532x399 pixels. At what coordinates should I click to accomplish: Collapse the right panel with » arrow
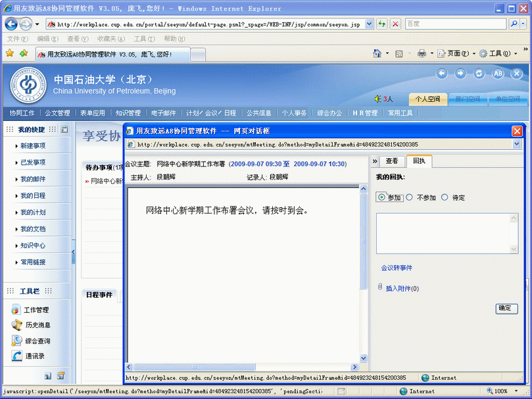tap(375, 161)
